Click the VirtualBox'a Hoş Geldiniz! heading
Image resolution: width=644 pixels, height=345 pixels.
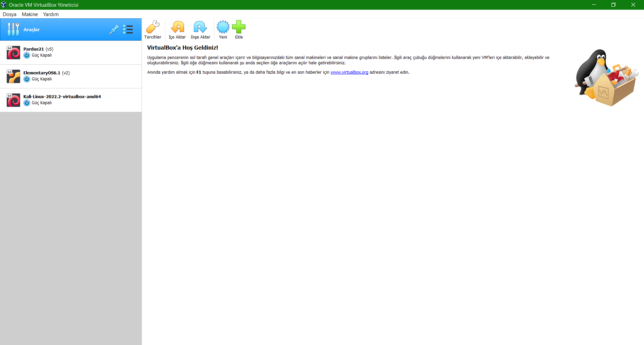[182, 48]
